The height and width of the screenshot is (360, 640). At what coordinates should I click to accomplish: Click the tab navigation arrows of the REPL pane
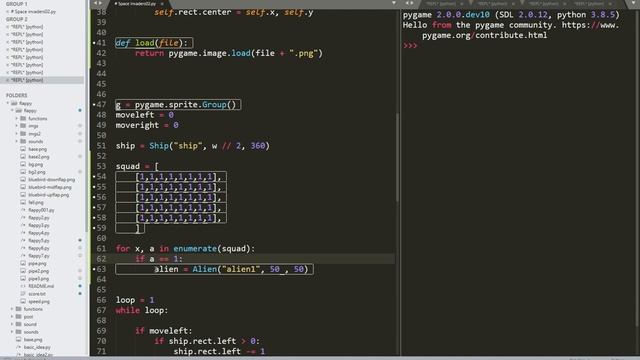tap(409, 3)
